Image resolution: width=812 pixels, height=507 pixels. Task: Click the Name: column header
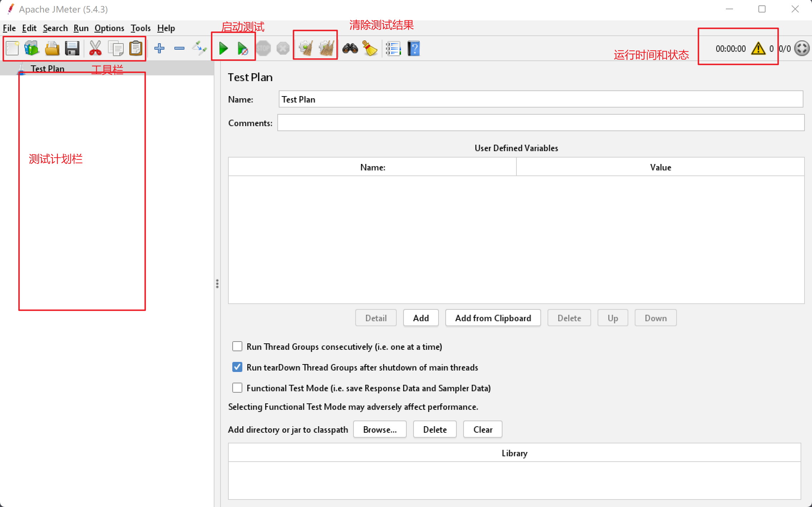point(372,167)
